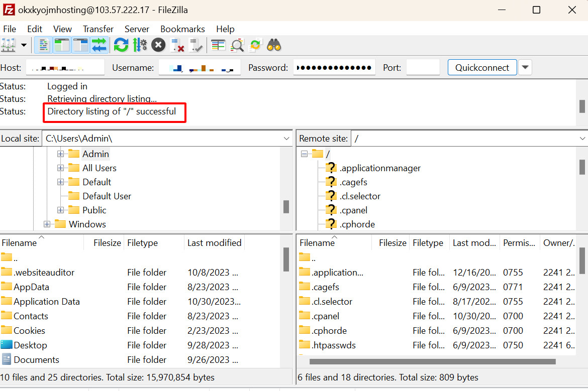Screen dimensions: 588x391
Task: Open Local site path dropdown
Action: [x=286, y=139]
